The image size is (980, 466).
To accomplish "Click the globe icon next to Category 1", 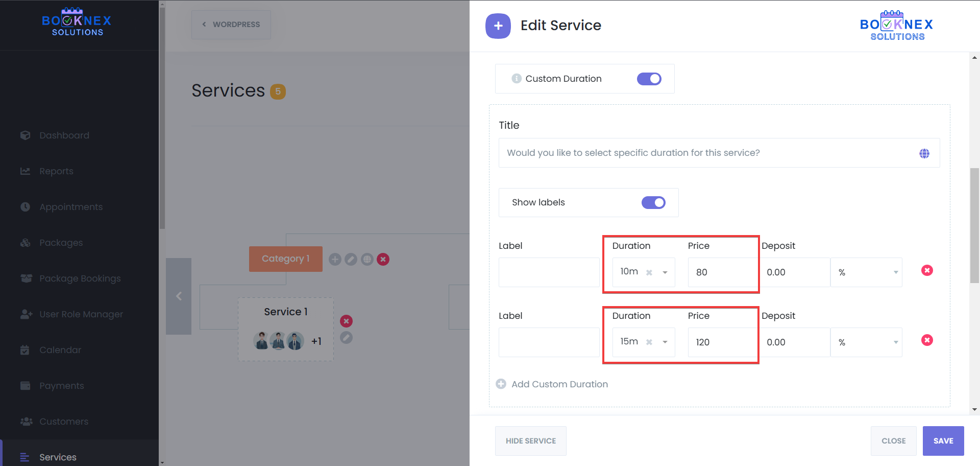I will 367,259.
